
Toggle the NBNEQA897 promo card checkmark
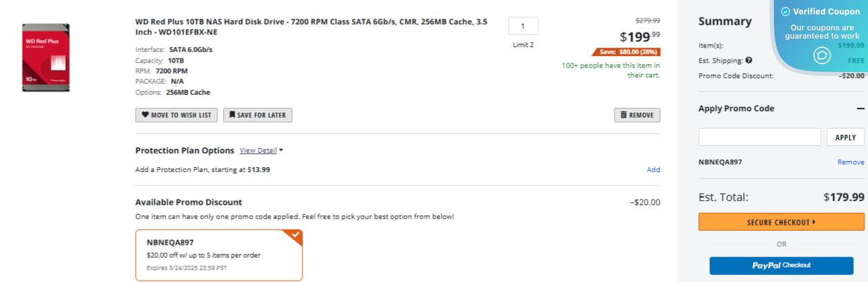tap(296, 236)
